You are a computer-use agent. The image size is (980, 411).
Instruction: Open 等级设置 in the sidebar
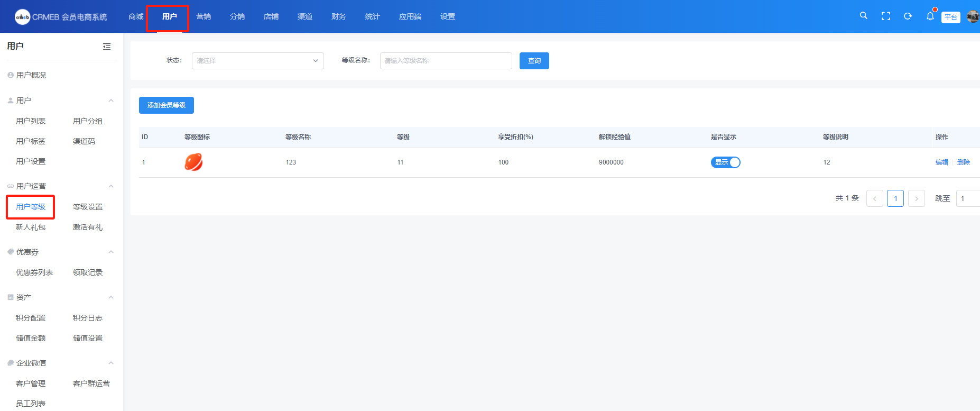click(88, 207)
